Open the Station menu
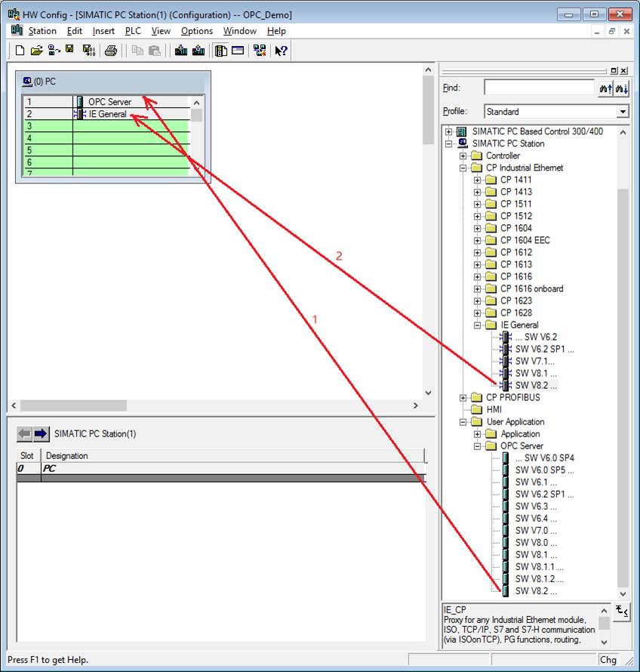The height and width of the screenshot is (672, 640). [42, 31]
